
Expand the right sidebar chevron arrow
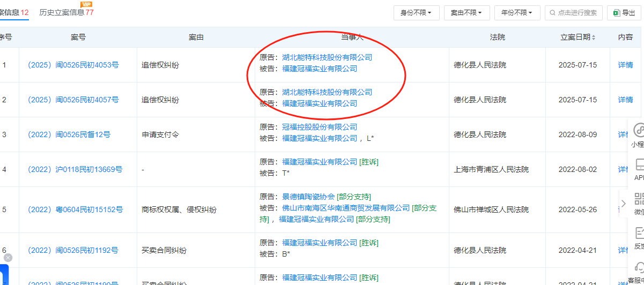pos(624,204)
